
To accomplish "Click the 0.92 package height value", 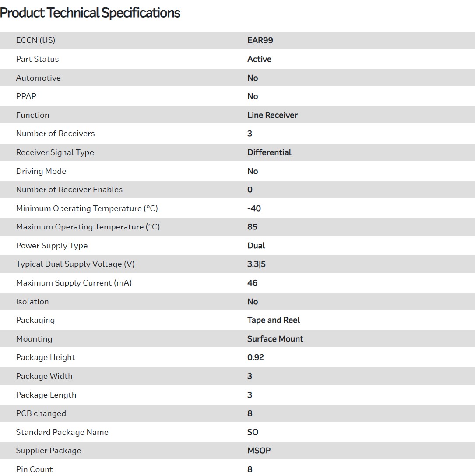I will coord(256,357).
